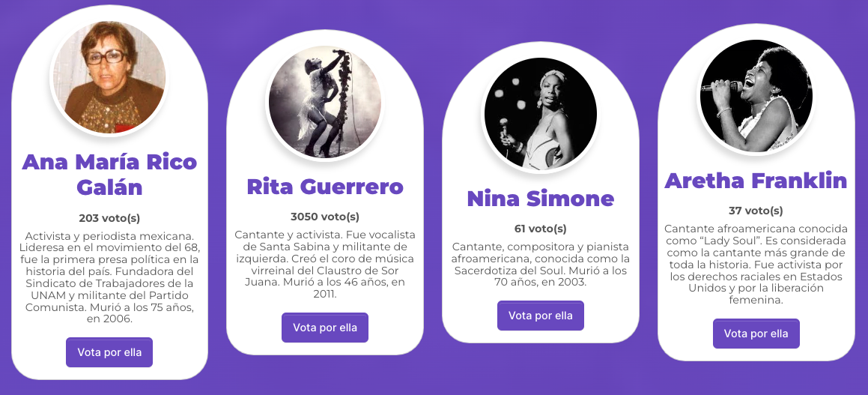This screenshot has width=868, height=395.
Task: Select the description mentioning Santa Sabina
Action: click(x=325, y=265)
